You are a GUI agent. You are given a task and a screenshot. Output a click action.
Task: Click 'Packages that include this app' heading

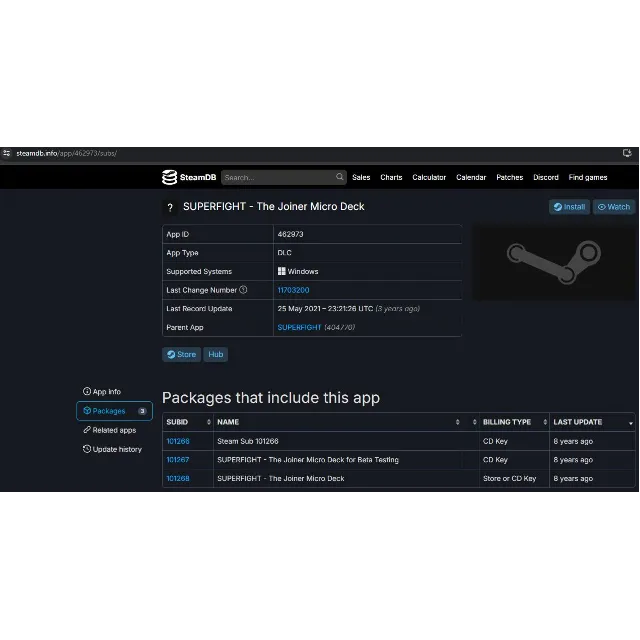(x=271, y=398)
